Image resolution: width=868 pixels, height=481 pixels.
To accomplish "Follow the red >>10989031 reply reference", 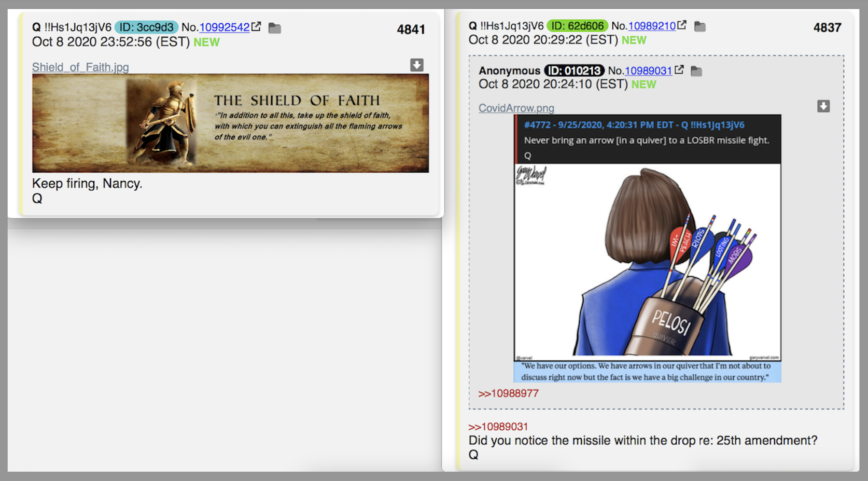I will 498,427.
